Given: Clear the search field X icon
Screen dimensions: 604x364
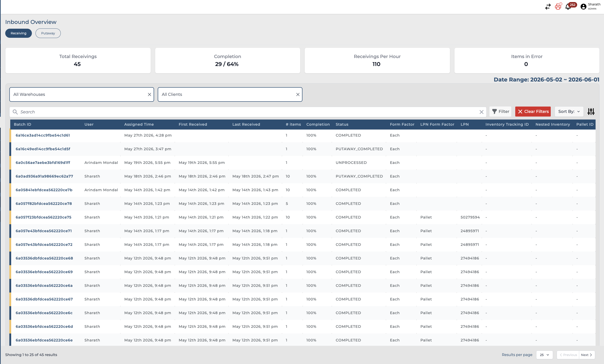Looking at the screenshot, I should (x=481, y=112).
